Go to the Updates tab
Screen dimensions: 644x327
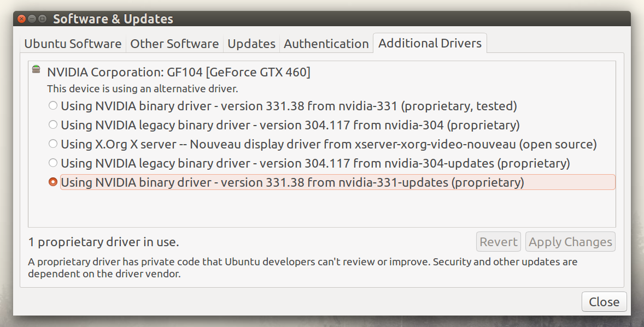[x=251, y=44]
